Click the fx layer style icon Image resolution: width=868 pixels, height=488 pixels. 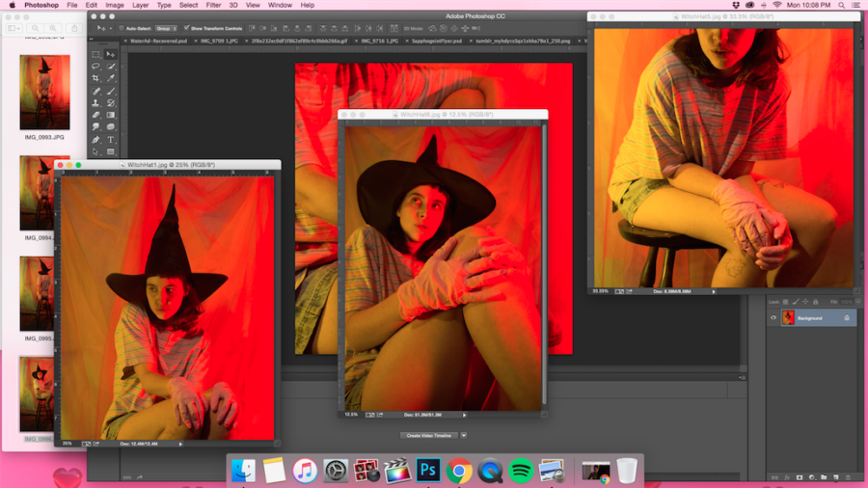786,477
